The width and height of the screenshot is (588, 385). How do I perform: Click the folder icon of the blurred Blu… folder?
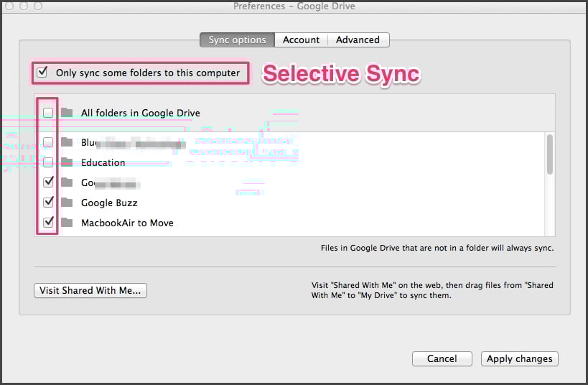tap(67, 142)
